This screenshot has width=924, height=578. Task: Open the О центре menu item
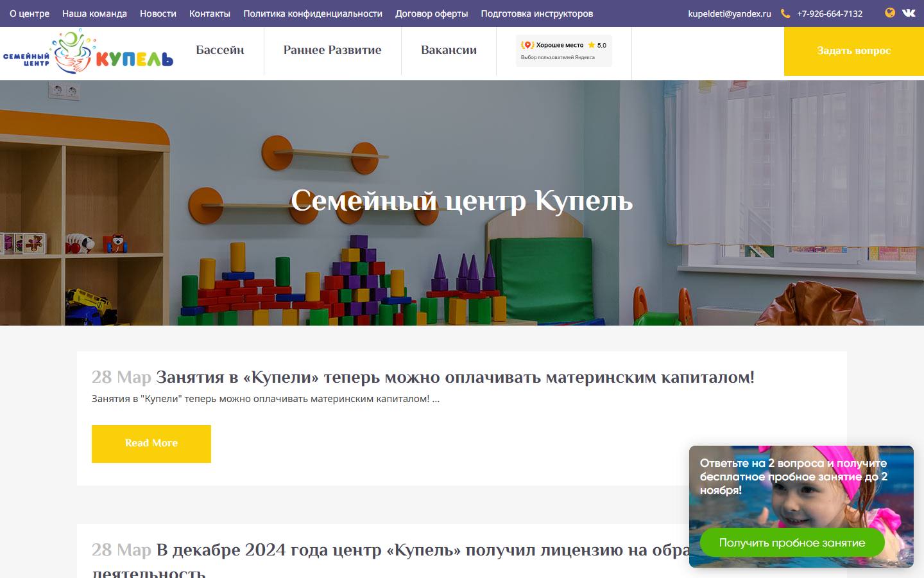30,13
